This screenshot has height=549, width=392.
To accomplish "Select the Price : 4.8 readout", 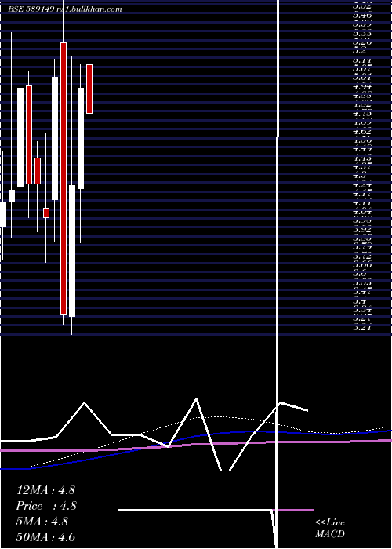I will click(46, 506).
